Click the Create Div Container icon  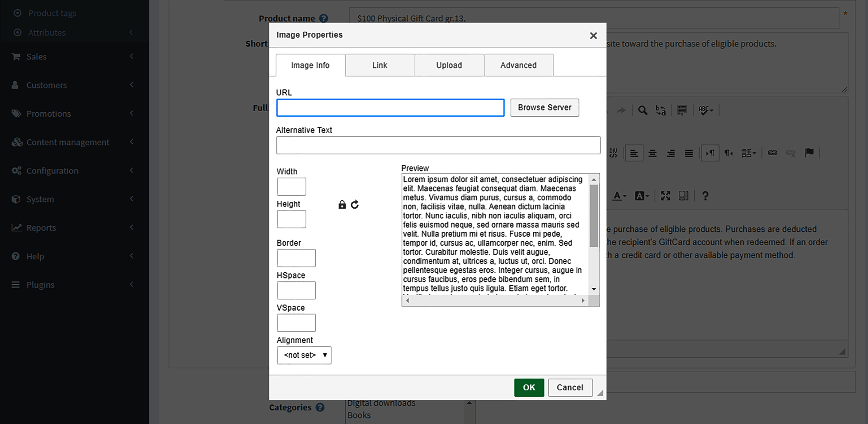pos(613,153)
